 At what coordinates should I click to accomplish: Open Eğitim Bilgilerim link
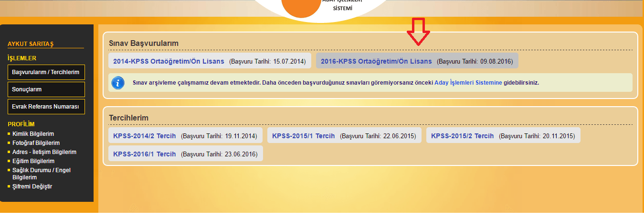[x=33, y=161]
